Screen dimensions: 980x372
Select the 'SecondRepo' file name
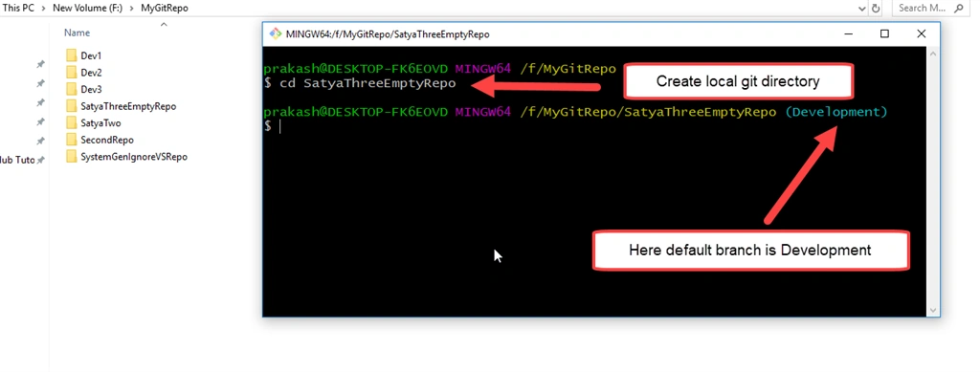(107, 140)
